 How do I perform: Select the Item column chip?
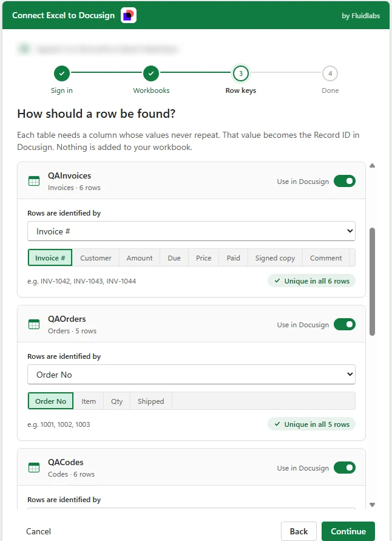89,401
